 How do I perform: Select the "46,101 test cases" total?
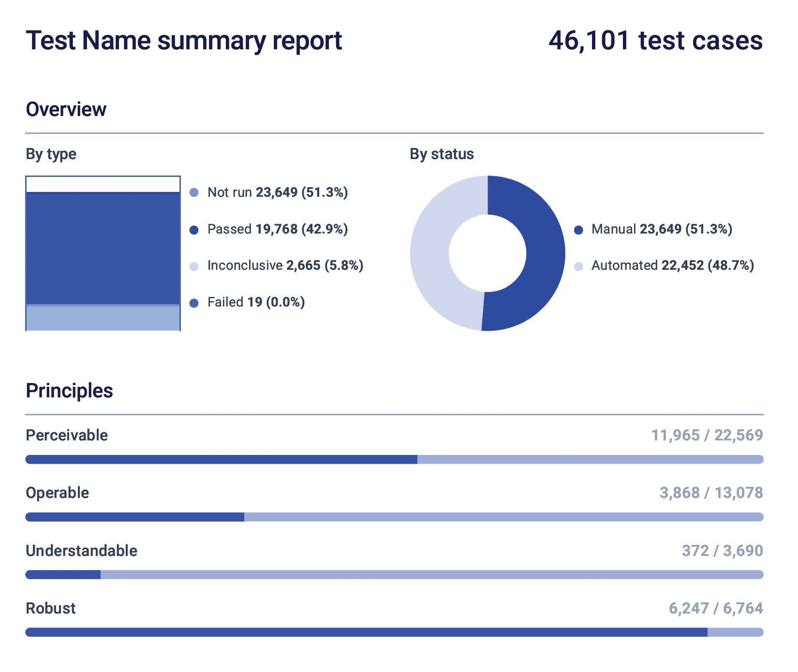point(656,40)
